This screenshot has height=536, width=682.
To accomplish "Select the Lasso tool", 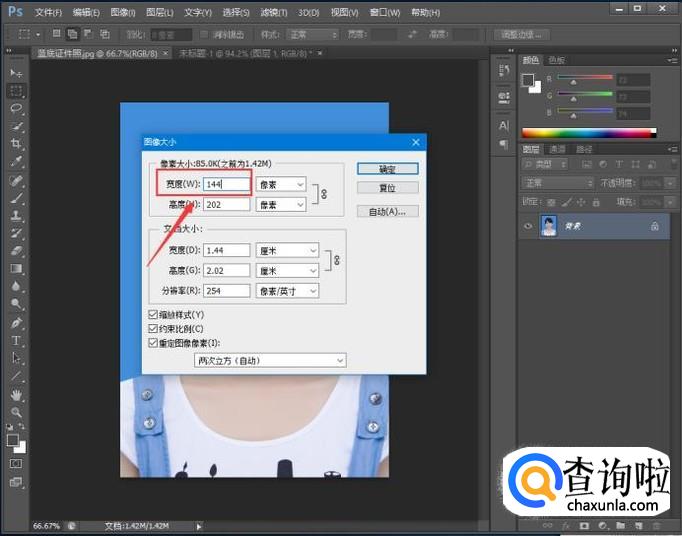I will click(x=16, y=107).
